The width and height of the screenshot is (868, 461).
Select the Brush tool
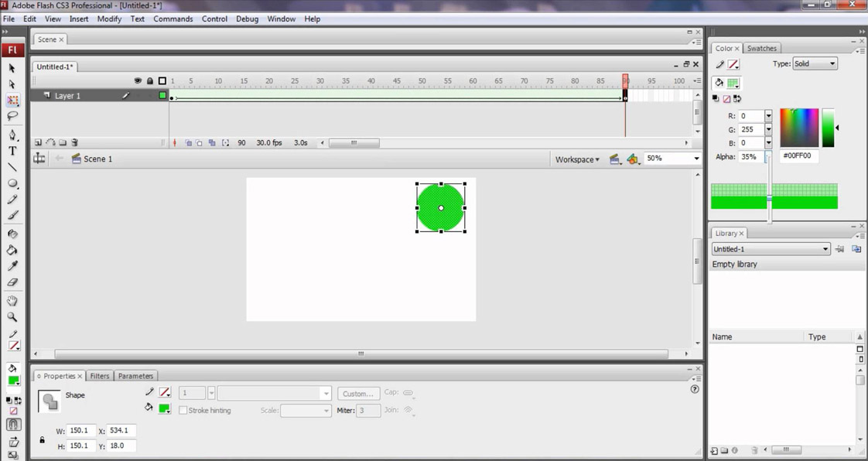click(12, 215)
